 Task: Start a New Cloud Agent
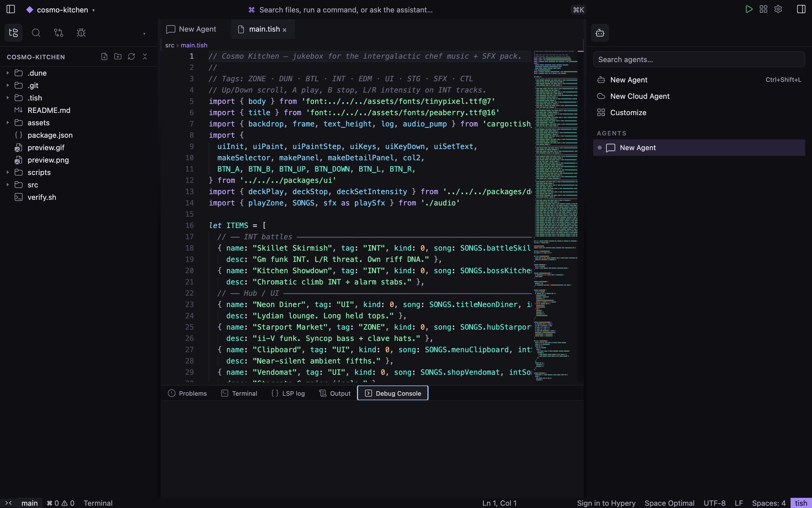click(x=699, y=96)
